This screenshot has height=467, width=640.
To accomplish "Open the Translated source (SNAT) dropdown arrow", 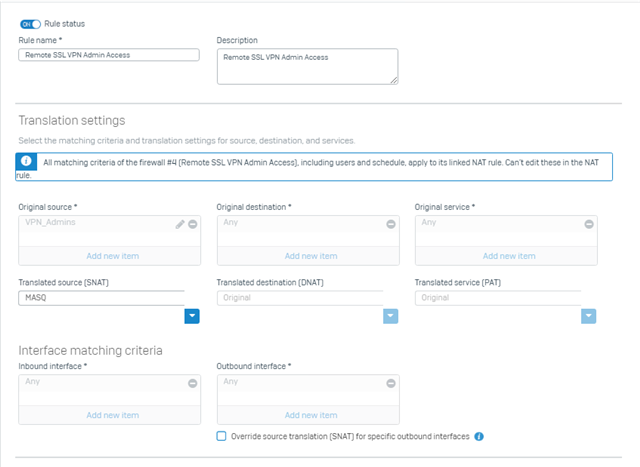I will (192, 316).
